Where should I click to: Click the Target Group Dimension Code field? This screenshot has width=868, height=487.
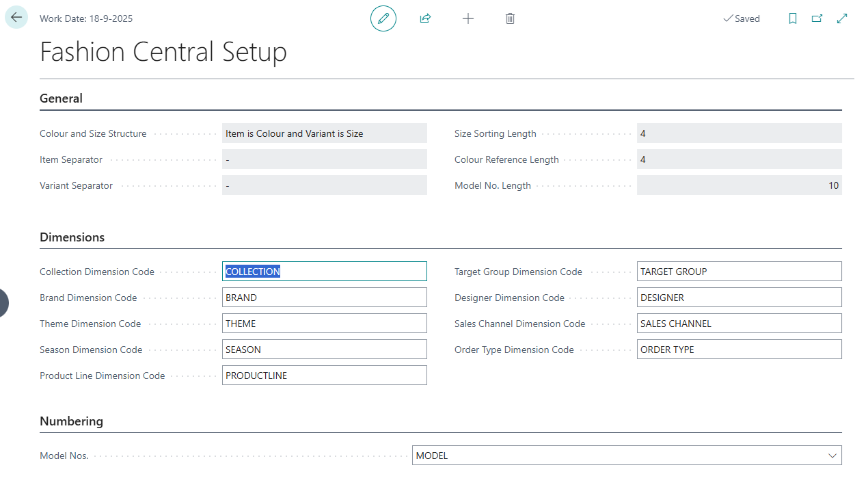click(x=739, y=272)
